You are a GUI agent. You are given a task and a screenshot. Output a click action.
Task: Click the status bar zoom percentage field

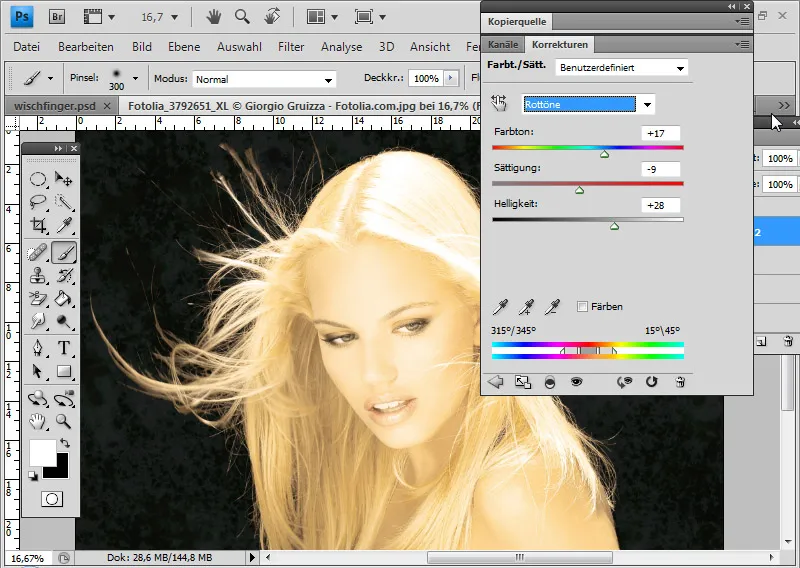point(28,558)
